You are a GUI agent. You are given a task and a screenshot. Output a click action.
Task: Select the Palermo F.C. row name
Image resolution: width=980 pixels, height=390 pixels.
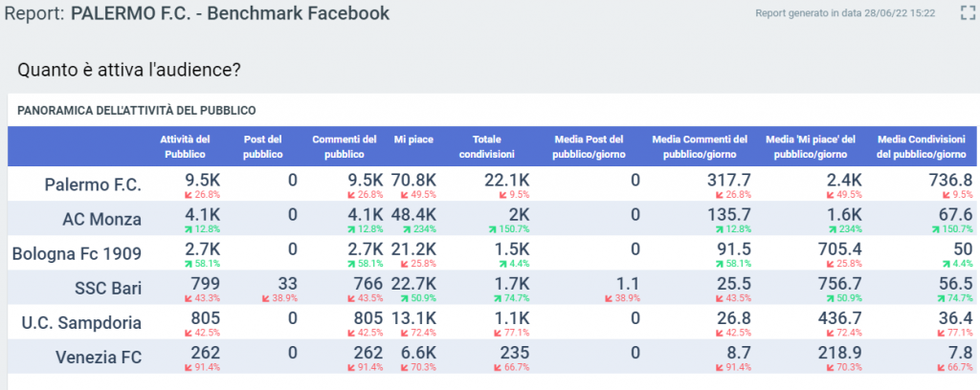tap(93, 184)
